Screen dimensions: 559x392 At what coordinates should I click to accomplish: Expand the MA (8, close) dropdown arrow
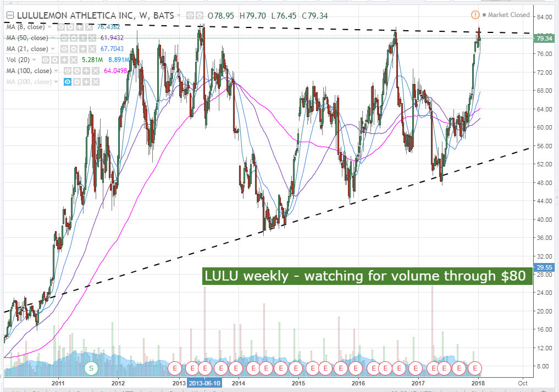[49, 27]
